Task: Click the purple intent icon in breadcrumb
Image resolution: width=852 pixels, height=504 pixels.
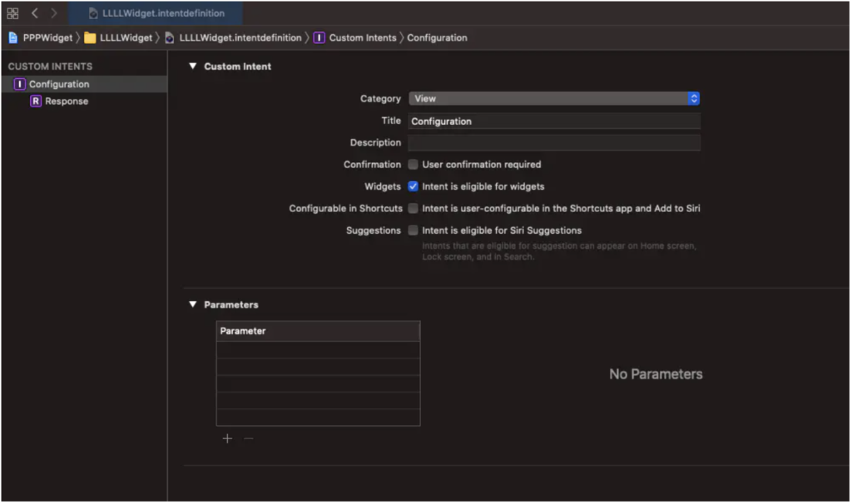Action: pyautogui.click(x=319, y=38)
